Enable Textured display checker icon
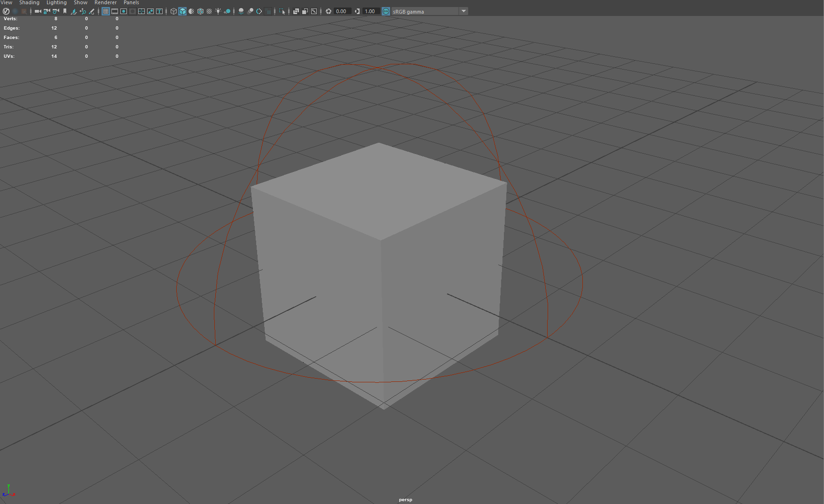Image resolution: width=824 pixels, height=504 pixels. tap(209, 11)
